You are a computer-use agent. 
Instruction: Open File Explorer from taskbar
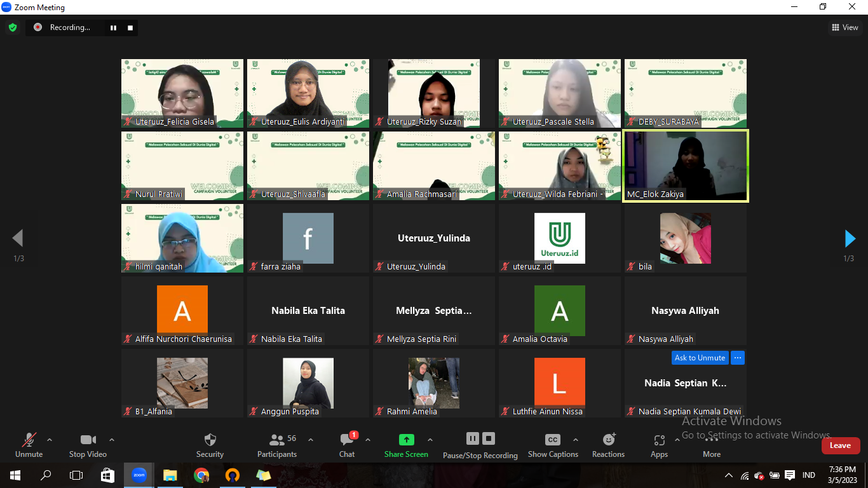click(170, 475)
